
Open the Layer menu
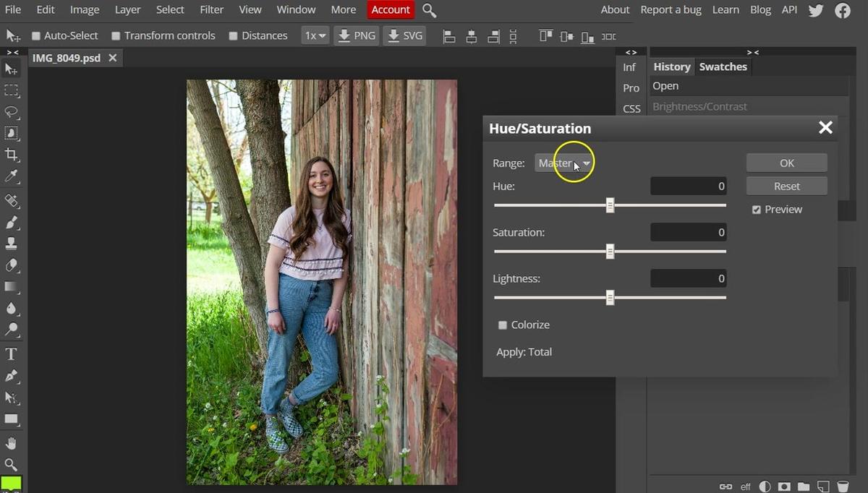tap(128, 10)
